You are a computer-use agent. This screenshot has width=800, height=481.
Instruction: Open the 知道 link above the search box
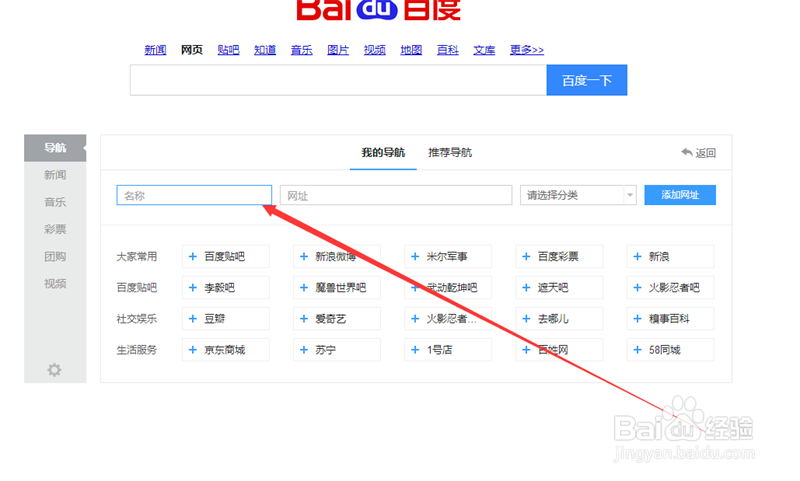[265, 50]
